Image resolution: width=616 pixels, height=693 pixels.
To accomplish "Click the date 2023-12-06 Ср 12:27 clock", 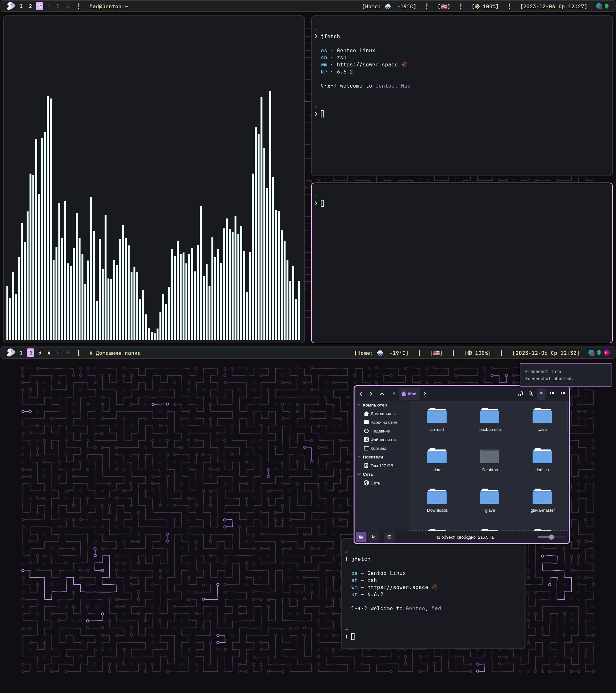I will 554,6.
